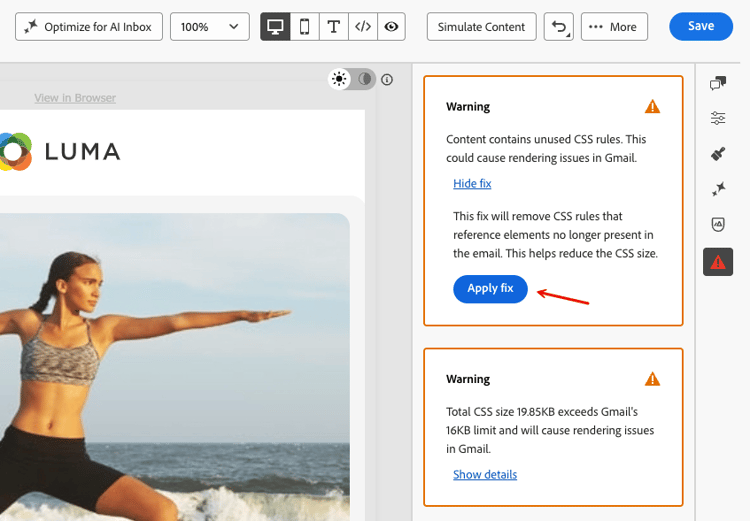750x521 pixels.
Task: Toggle light mode sun icon
Action: pos(339,79)
